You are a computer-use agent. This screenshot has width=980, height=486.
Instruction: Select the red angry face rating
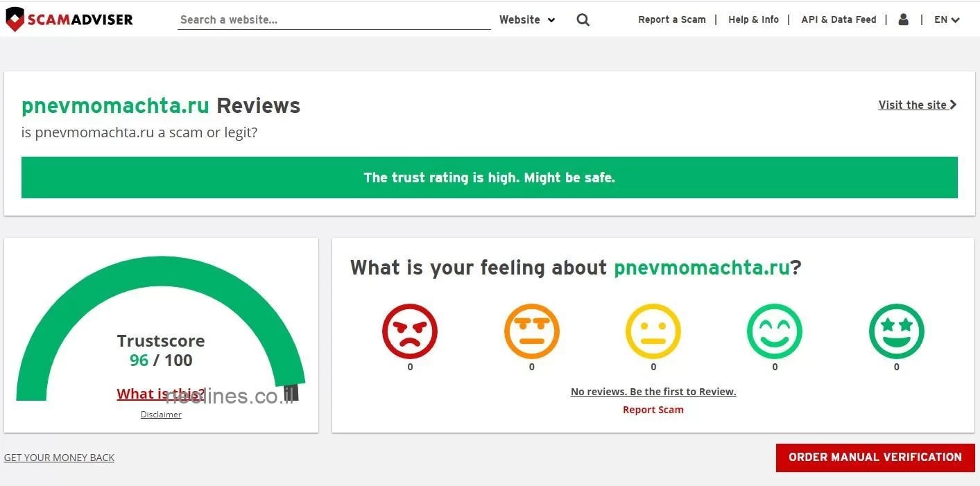click(x=410, y=331)
